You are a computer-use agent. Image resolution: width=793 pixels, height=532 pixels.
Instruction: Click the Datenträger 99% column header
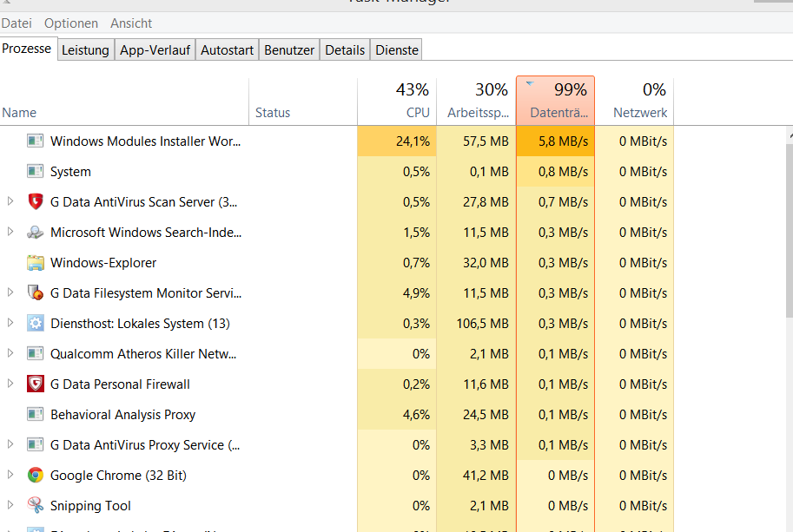point(555,101)
